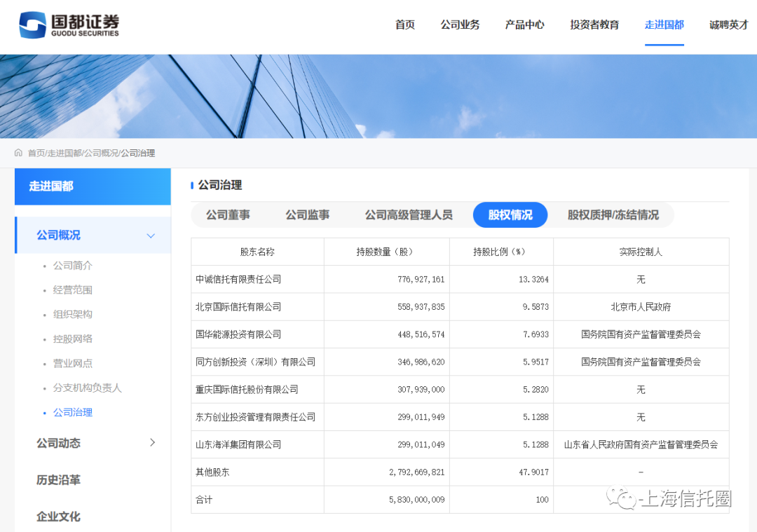Open 分支机构负责人 sidebar link

click(x=88, y=388)
